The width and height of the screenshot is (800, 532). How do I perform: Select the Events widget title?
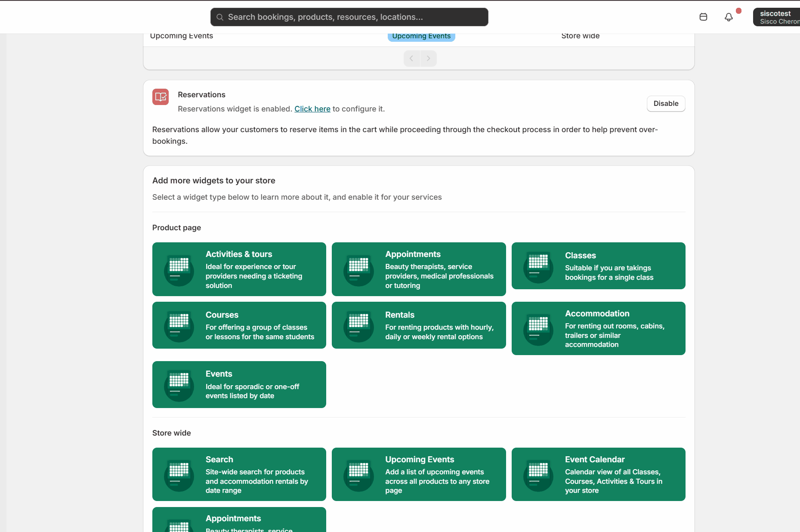(219, 374)
